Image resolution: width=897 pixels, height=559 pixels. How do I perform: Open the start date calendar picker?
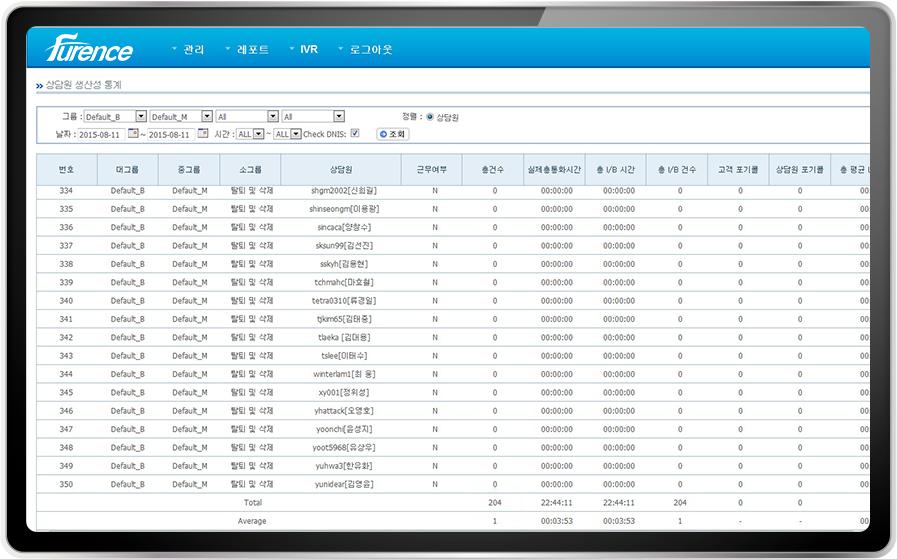(x=133, y=134)
